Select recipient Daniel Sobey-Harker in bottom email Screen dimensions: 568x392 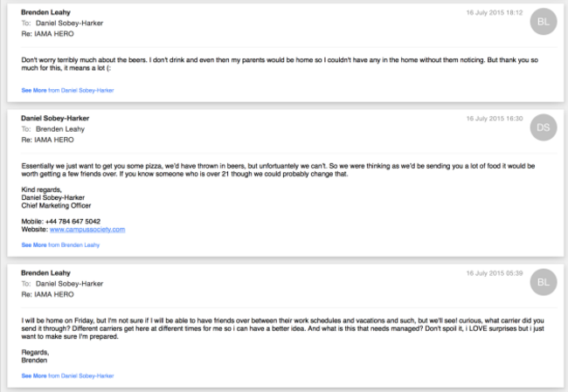pos(69,284)
